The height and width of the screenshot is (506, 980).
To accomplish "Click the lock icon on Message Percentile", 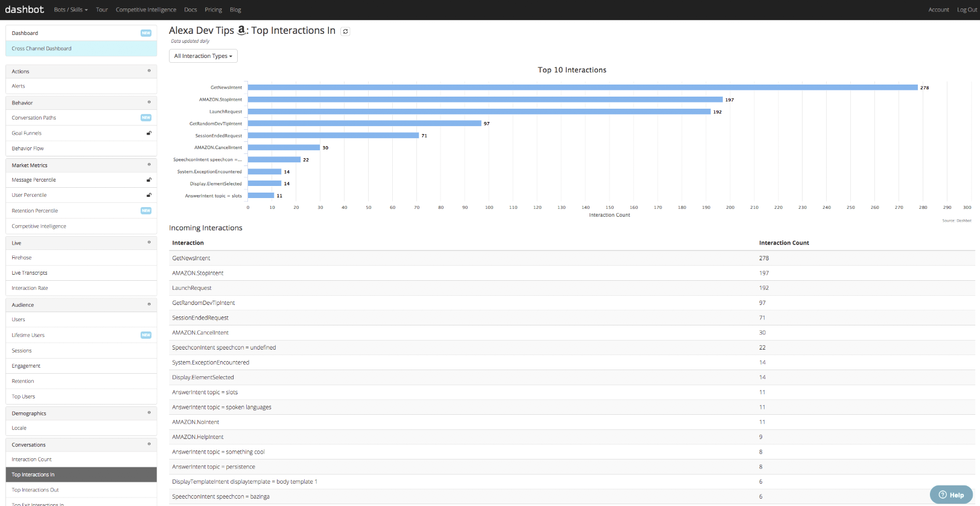I will coord(149,180).
